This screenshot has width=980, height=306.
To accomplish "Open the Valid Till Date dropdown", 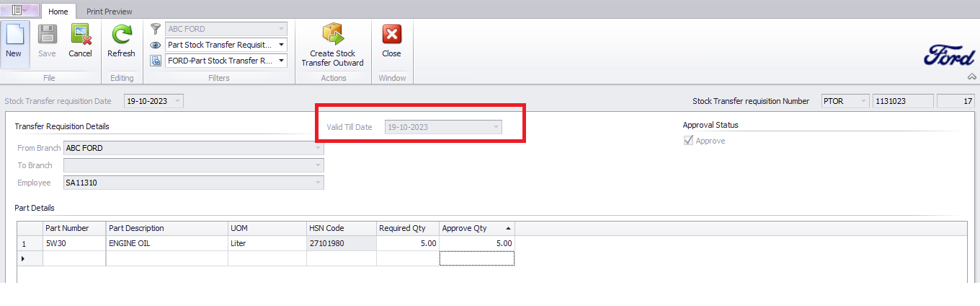I will [x=496, y=127].
